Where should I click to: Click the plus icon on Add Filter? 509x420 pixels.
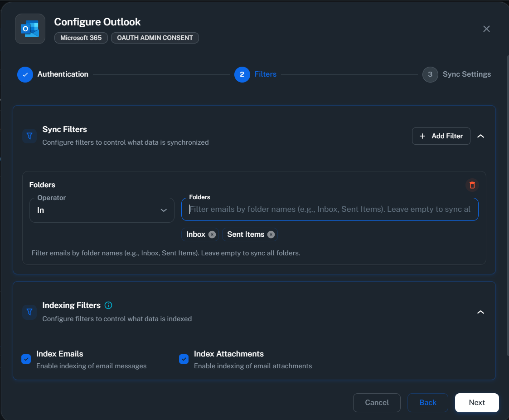point(422,136)
